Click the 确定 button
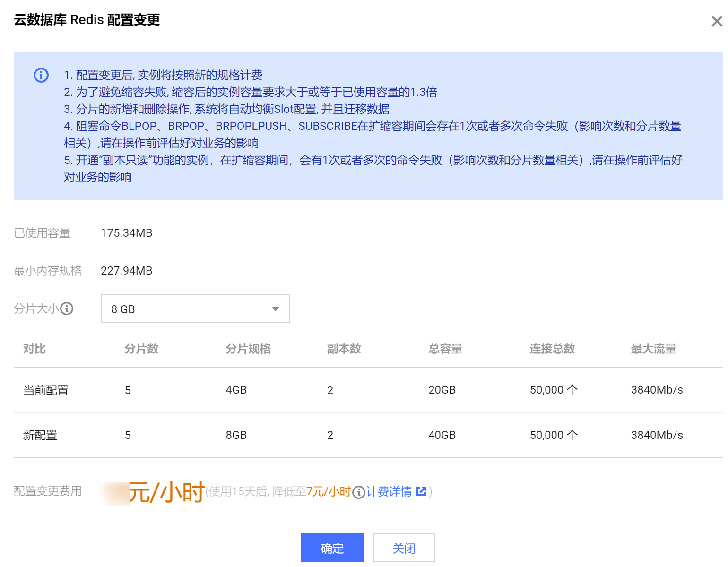This screenshot has height=567, width=728. point(332,548)
